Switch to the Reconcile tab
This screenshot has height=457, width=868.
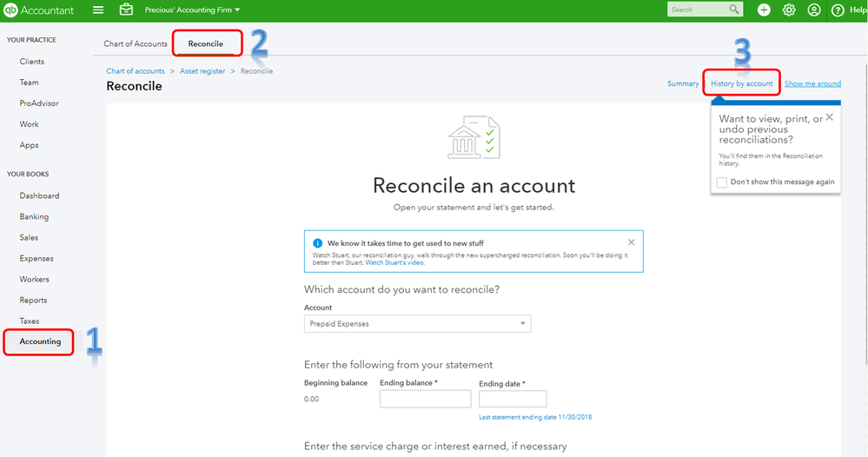coord(206,43)
